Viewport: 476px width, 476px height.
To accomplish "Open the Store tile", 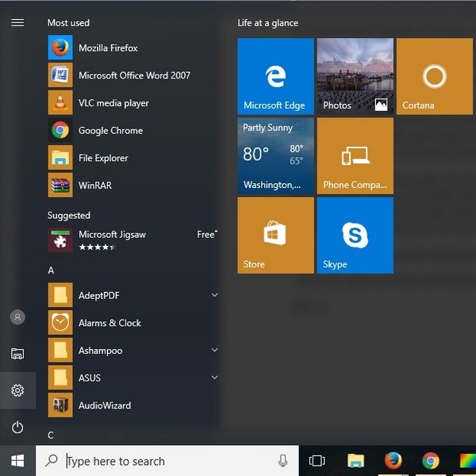I will pos(275,236).
